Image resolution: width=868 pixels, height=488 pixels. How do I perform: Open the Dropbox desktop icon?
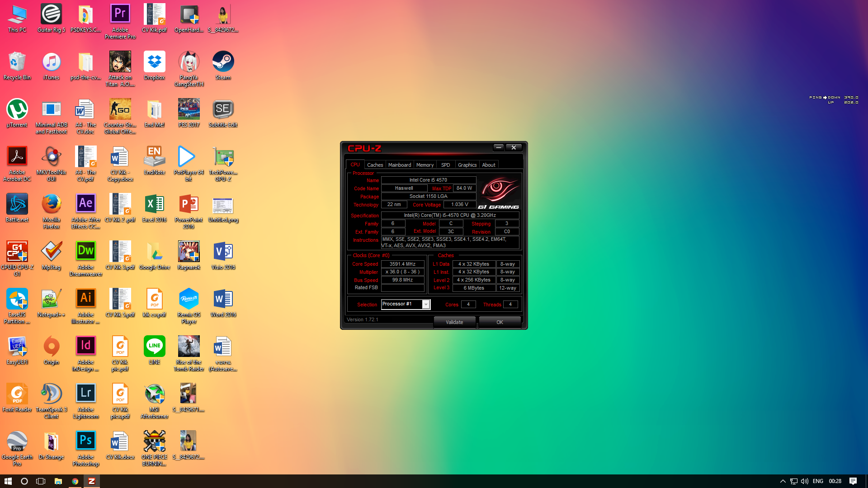click(x=154, y=62)
